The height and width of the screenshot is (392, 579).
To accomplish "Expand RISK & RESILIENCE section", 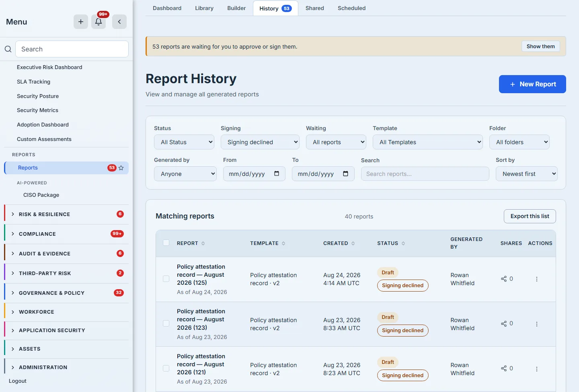I will click(x=66, y=214).
